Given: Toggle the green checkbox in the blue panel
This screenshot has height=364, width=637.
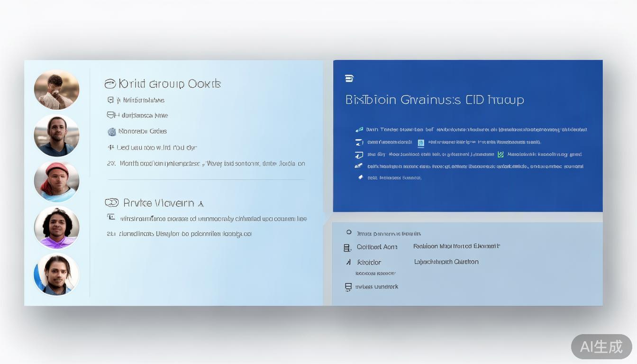Looking at the screenshot, I should coord(500,155).
